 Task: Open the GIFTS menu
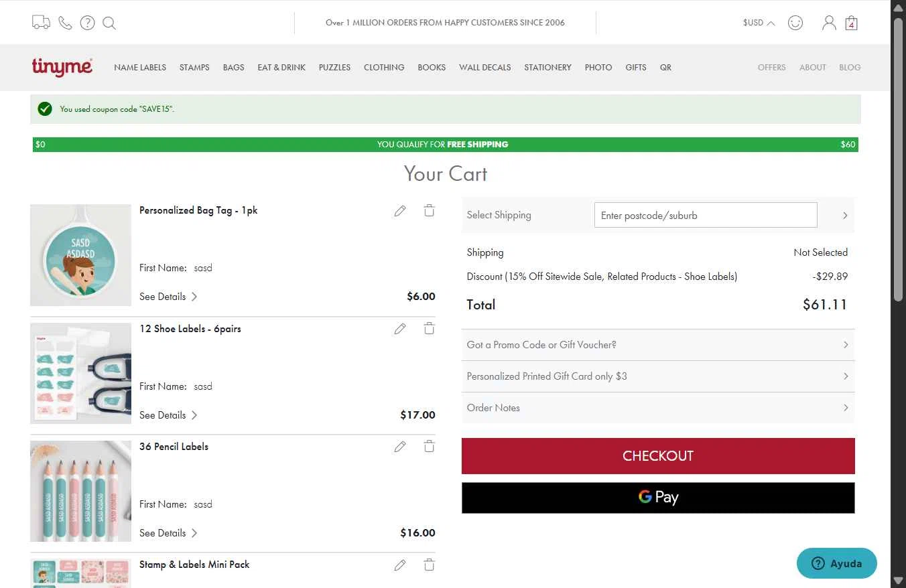click(x=636, y=68)
